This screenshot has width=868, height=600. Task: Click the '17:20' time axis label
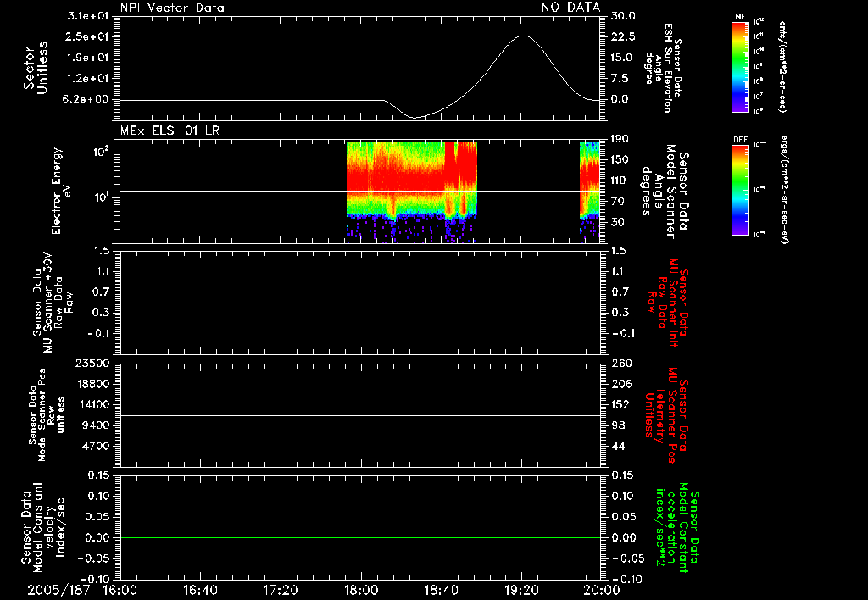[281, 590]
